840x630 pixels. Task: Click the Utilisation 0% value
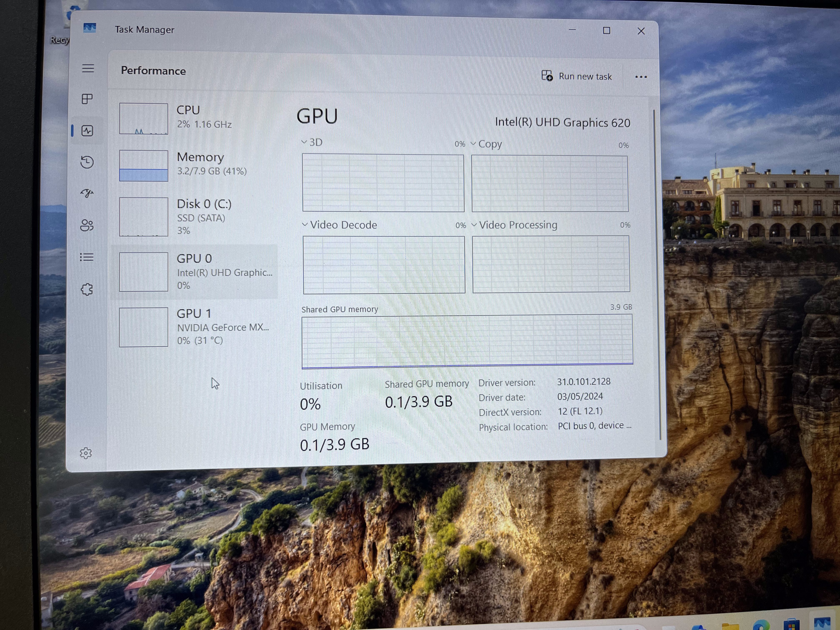pyautogui.click(x=310, y=404)
